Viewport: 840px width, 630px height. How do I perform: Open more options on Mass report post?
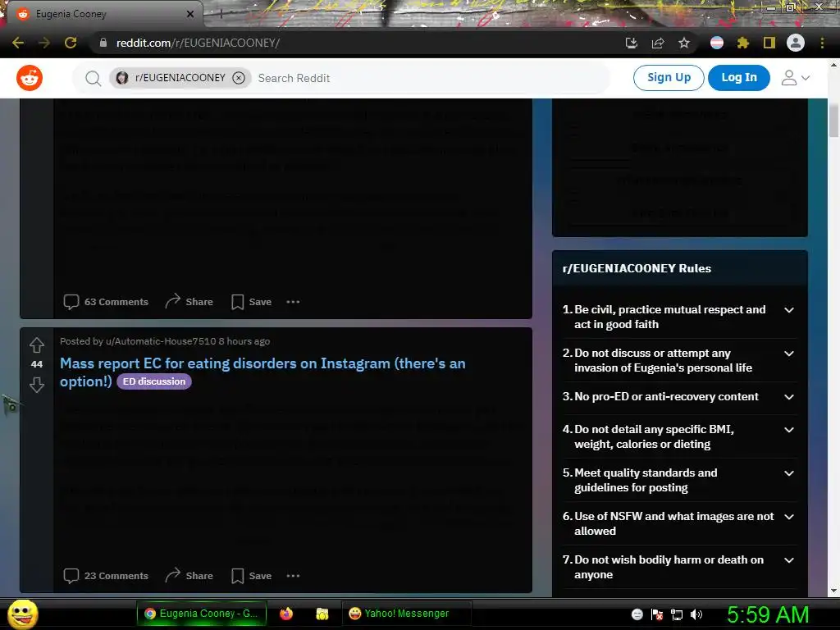coord(293,576)
